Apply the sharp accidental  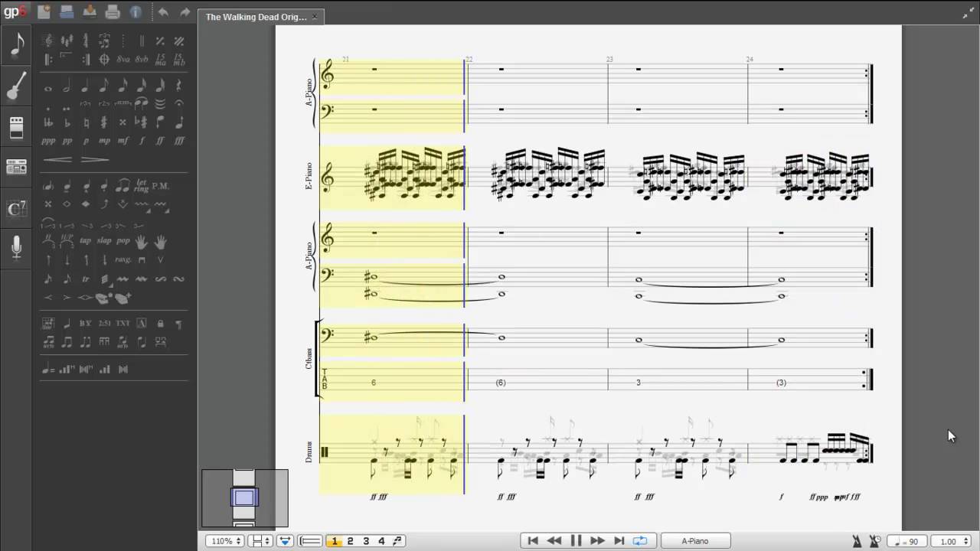click(104, 122)
